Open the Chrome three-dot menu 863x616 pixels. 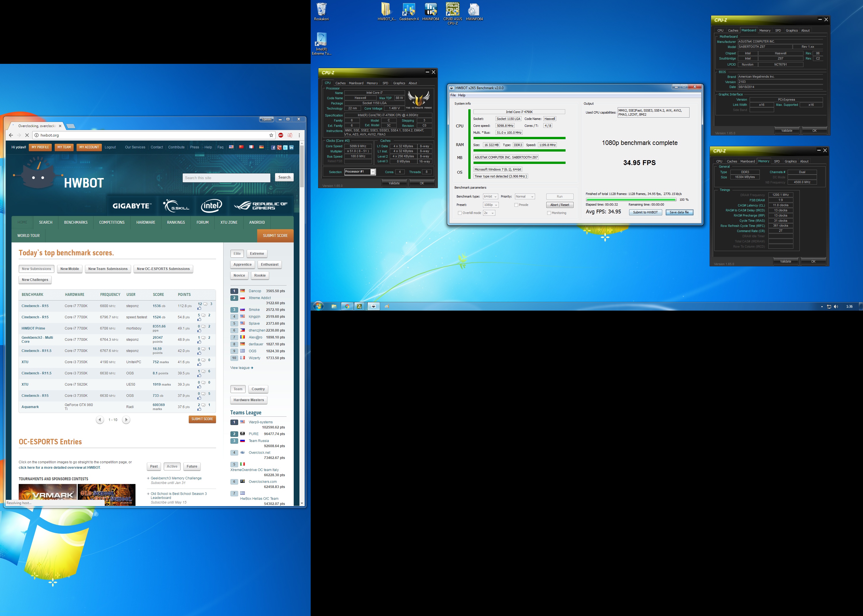point(299,135)
